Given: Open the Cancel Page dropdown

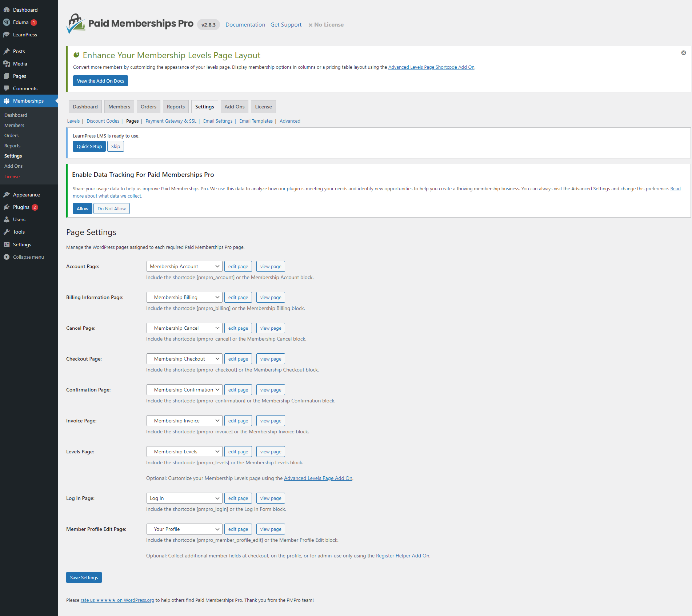Looking at the screenshot, I should tap(184, 328).
